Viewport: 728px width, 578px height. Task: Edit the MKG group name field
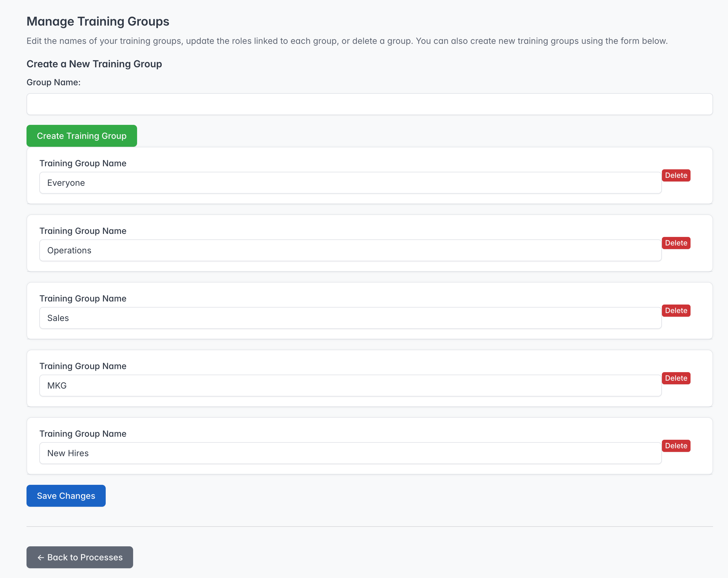click(x=350, y=386)
